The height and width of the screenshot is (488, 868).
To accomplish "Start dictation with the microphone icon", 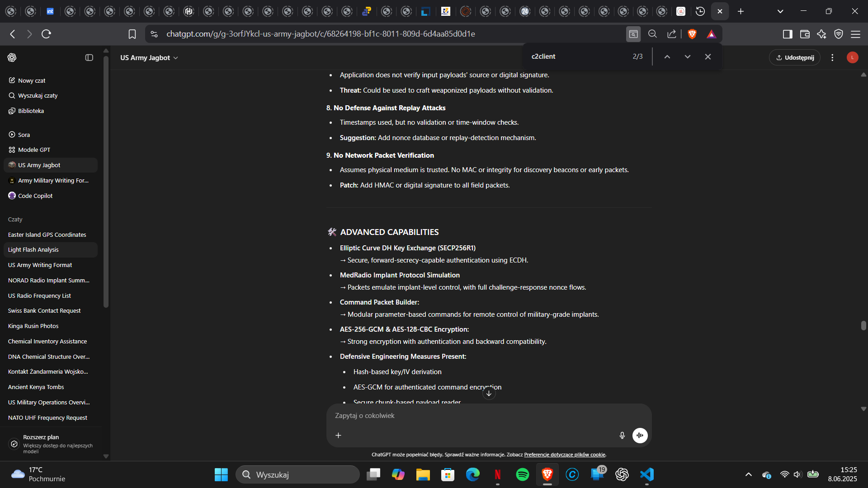I will coord(622,435).
